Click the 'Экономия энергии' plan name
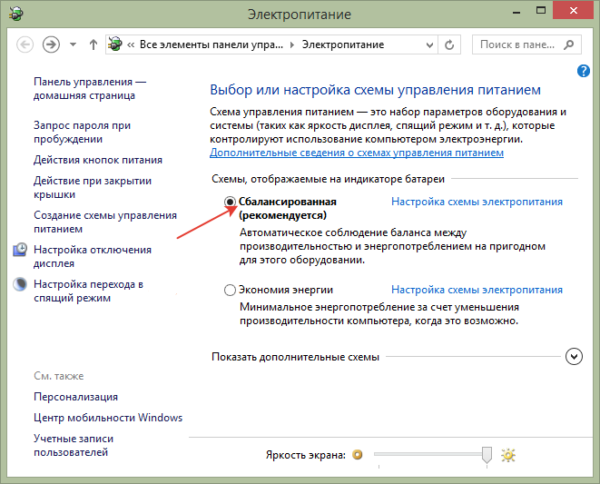The height and width of the screenshot is (484, 600). [x=286, y=290]
